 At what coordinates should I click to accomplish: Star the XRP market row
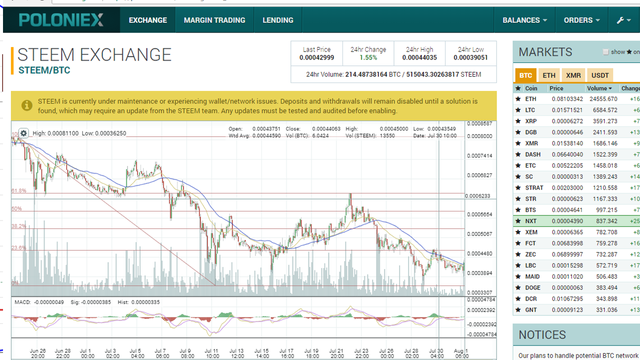coord(518,121)
